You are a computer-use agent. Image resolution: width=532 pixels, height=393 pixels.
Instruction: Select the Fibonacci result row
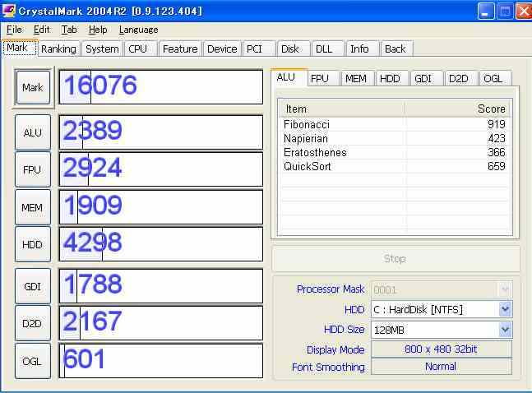[394, 124]
